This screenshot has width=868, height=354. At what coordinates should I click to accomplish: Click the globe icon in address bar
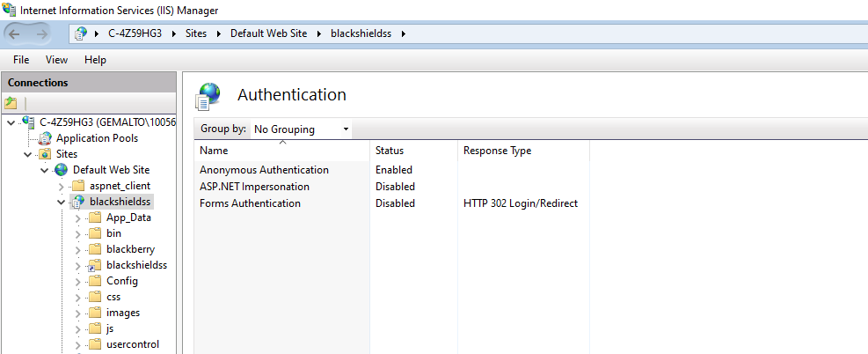coord(81,33)
